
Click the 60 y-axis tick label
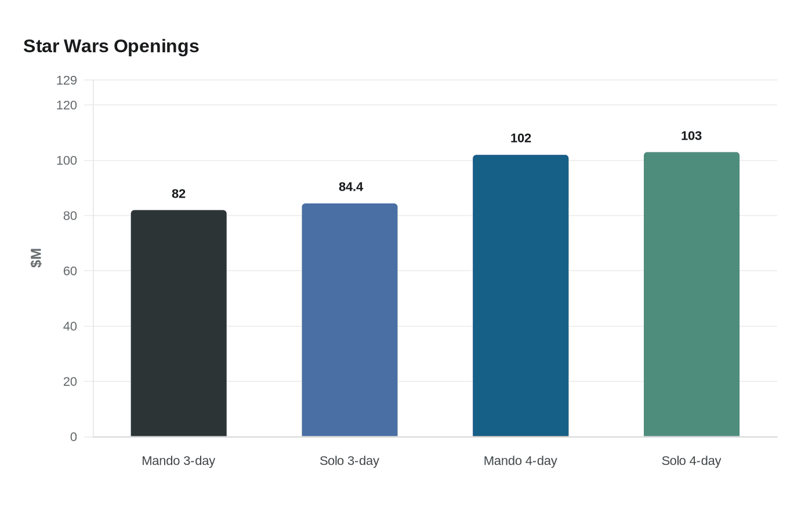coord(70,271)
